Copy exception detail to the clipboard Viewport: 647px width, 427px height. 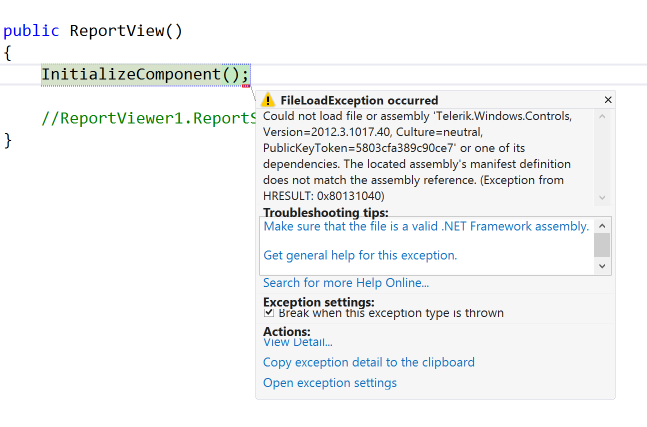(368, 362)
